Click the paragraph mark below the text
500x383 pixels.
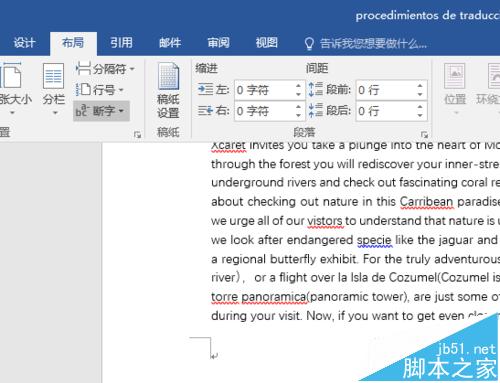214,356
